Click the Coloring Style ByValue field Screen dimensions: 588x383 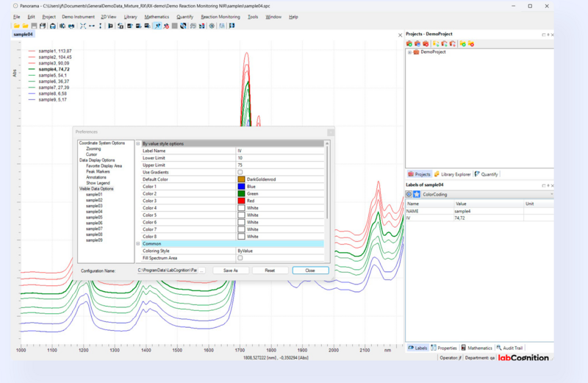click(x=280, y=251)
